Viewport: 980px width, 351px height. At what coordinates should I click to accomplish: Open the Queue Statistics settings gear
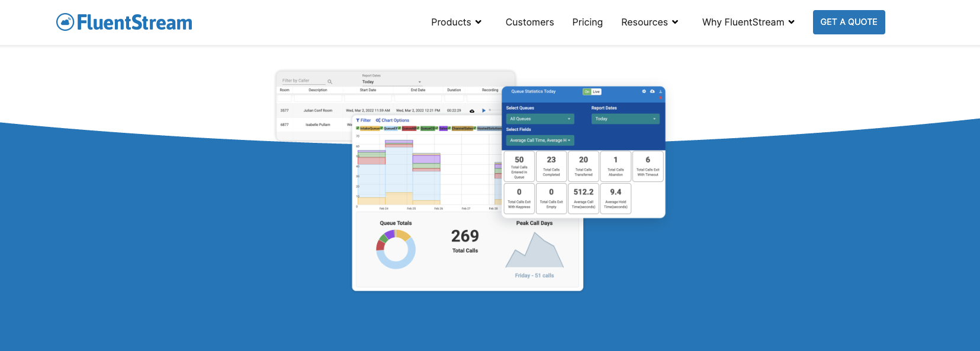click(644, 91)
